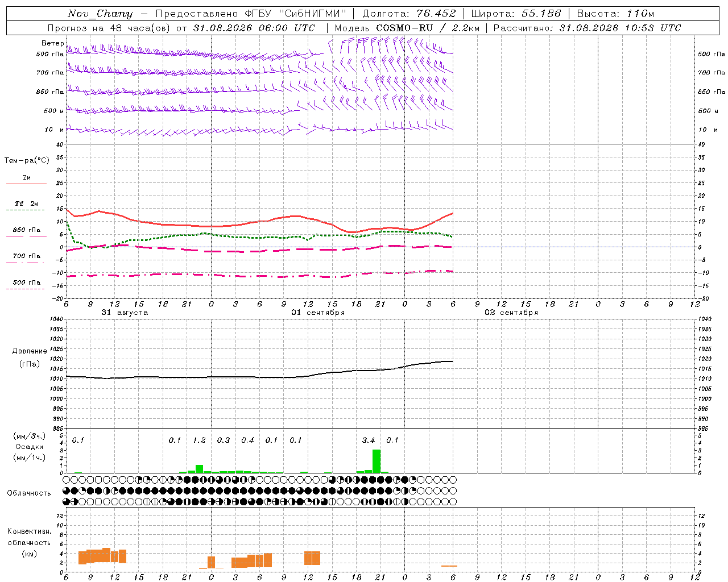
Task: Click the 3.4 precipitation value label
Action: click(x=369, y=440)
